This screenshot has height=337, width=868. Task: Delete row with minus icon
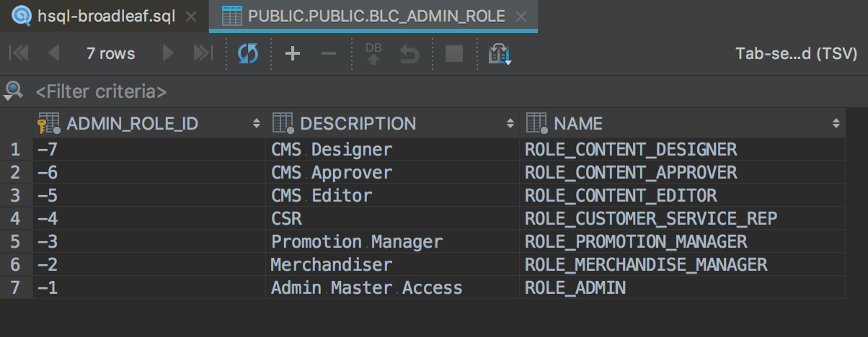tap(329, 53)
